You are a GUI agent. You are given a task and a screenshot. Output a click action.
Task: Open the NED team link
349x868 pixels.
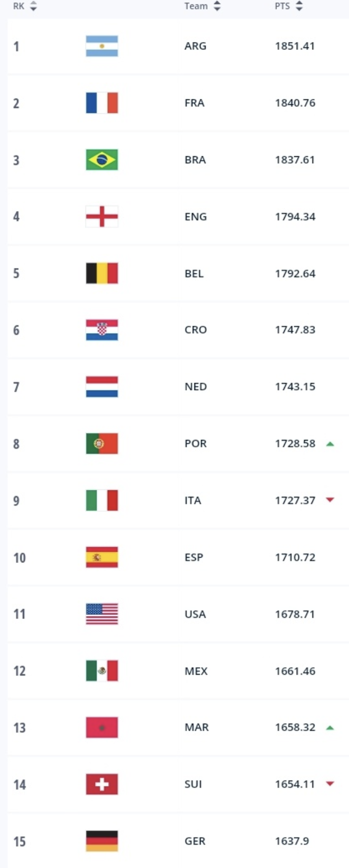click(x=196, y=387)
